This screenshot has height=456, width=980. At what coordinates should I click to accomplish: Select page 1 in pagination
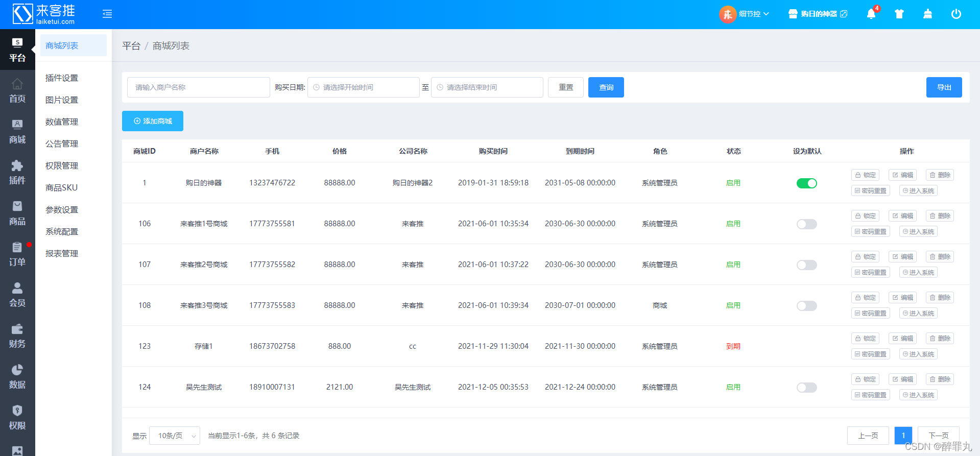pos(903,436)
